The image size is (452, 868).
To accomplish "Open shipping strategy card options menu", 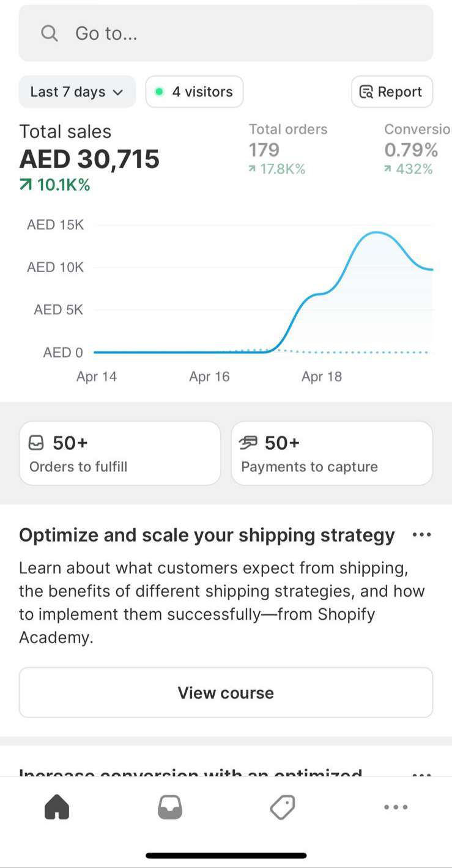I will [421, 535].
